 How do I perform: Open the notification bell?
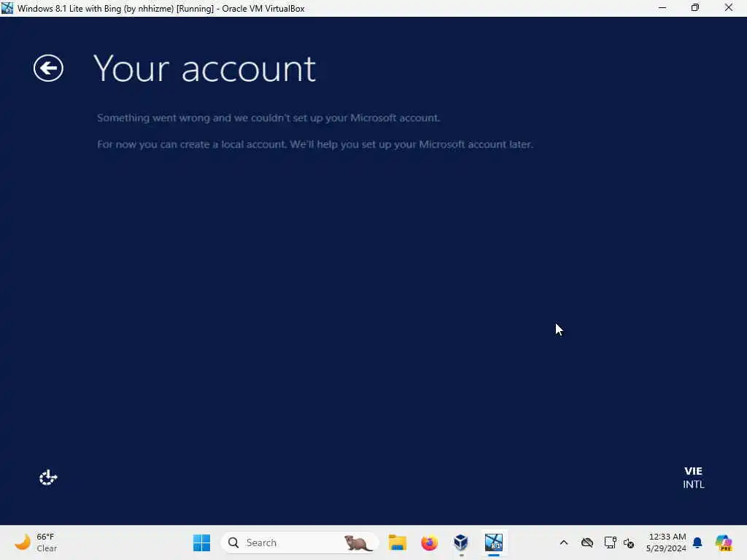(697, 542)
